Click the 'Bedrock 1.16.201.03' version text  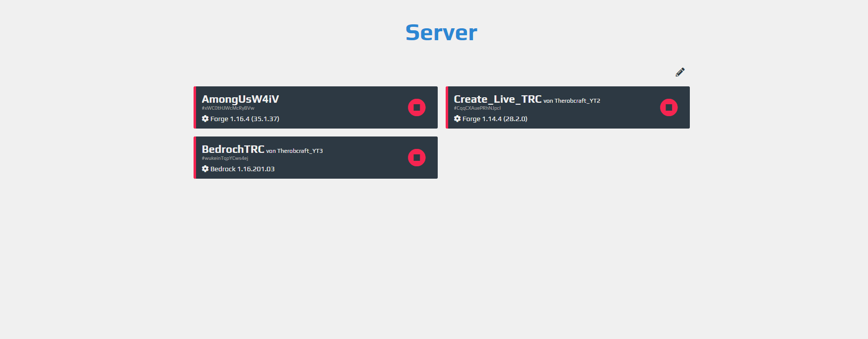[242, 169]
